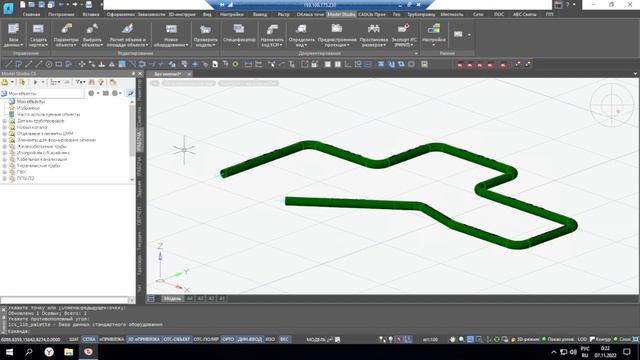Toggle ШАГ snap mode in status bar
The image size is (640, 360).
click(73, 339)
